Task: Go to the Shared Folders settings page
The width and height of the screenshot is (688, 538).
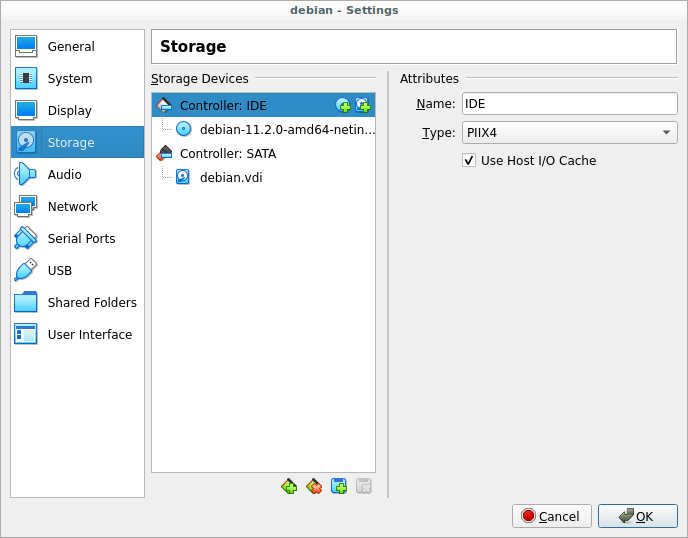Action: [x=92, y=302]
